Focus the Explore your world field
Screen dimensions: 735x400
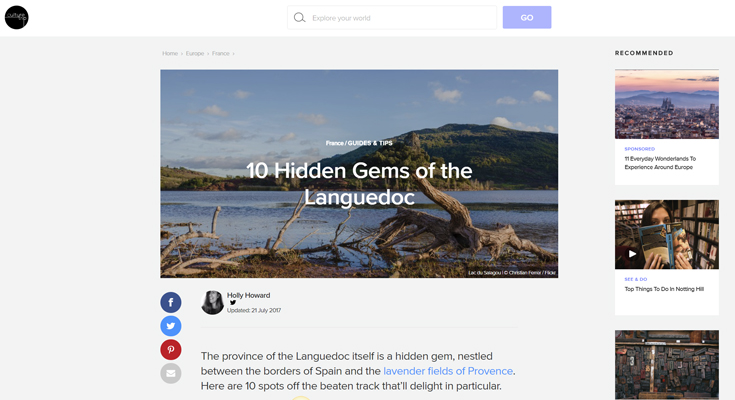pos(392,18)
